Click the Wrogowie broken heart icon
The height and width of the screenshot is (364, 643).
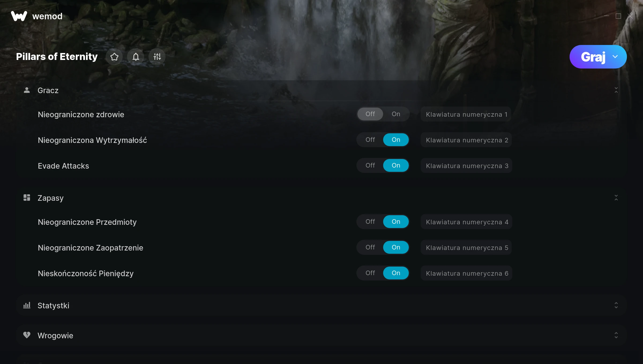coord(27,335)
